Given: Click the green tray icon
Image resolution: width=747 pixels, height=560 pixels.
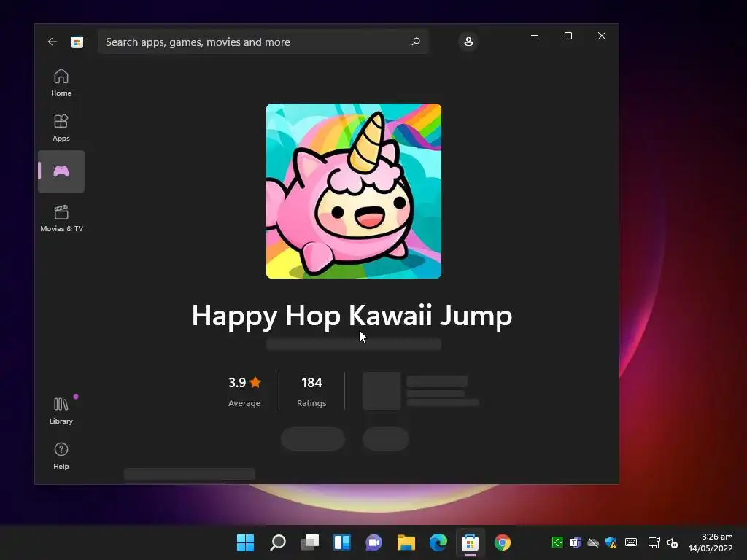Looking at the screenshot, I should coord(557,542).
